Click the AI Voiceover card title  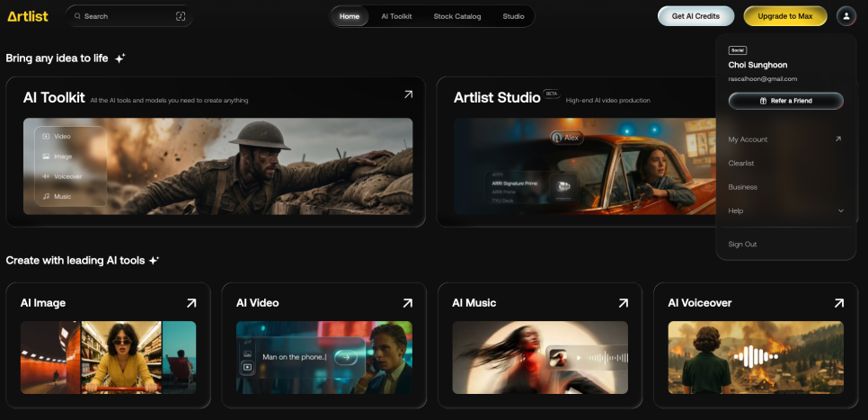(x=700, y=303)
